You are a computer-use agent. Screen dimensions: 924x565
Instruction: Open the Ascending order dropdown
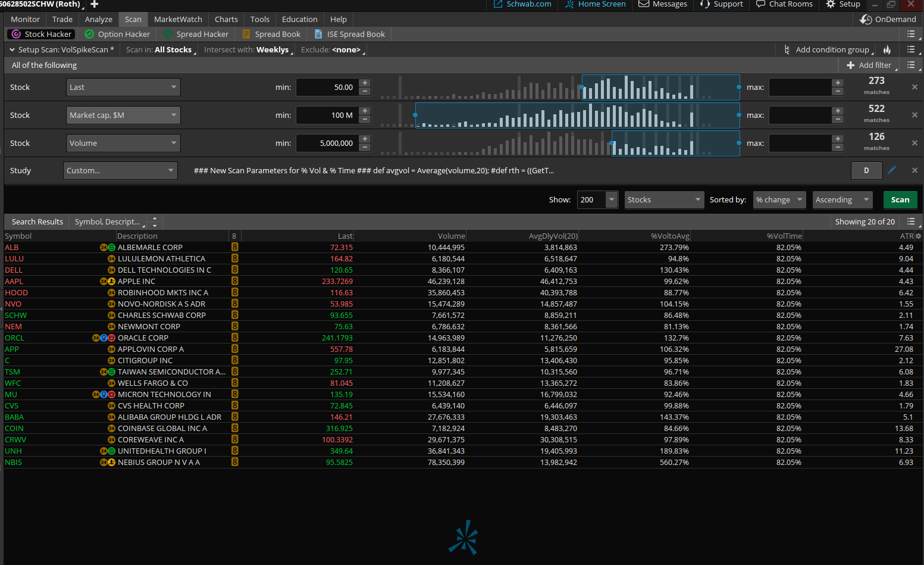pyautogui.click(x=842, y=200)
